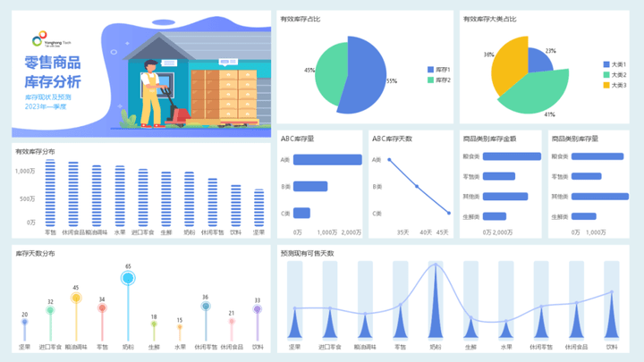Click the 粮油调味 lollipop marker labeled 45
The image size is (644, 362).
point(76,298)
